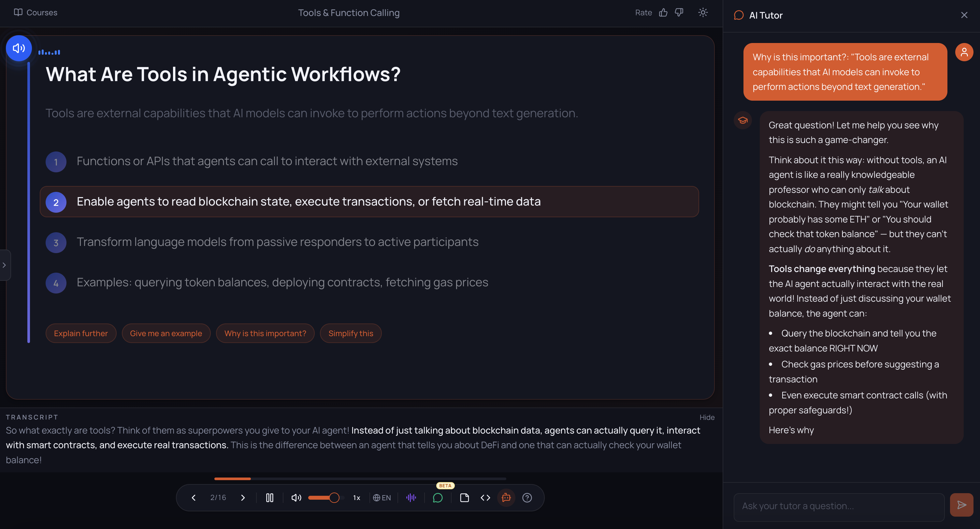Mute audio with the speaker icon

(x=296, y=497)
